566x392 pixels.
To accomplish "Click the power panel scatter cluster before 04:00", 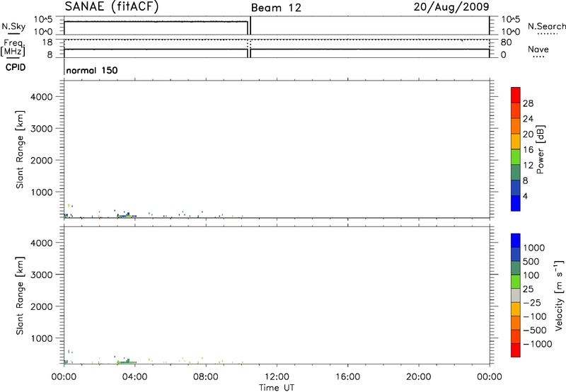I will tap(126, 215).
